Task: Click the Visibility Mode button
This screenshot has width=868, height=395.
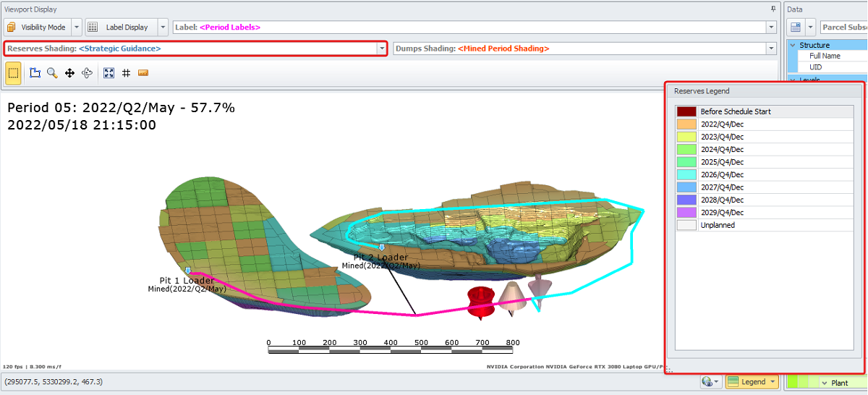Action: [37, 27]
